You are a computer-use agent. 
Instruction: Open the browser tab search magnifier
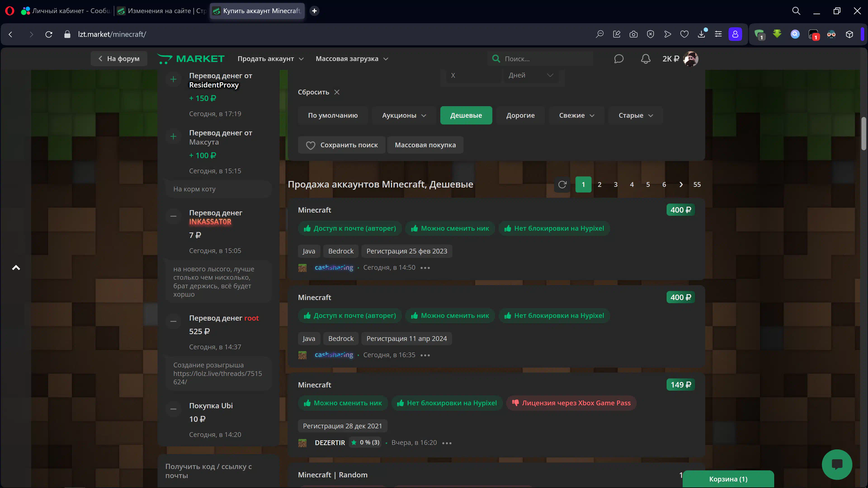796,11
